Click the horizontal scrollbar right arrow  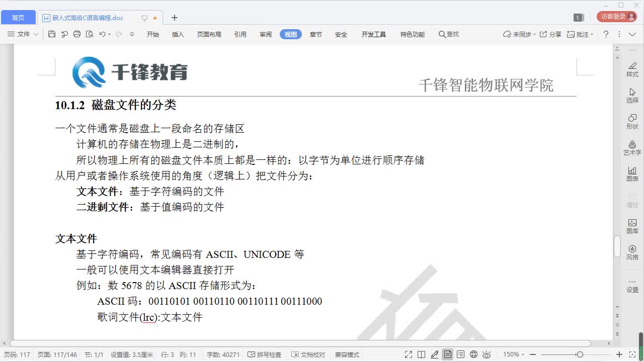(609, 343)
